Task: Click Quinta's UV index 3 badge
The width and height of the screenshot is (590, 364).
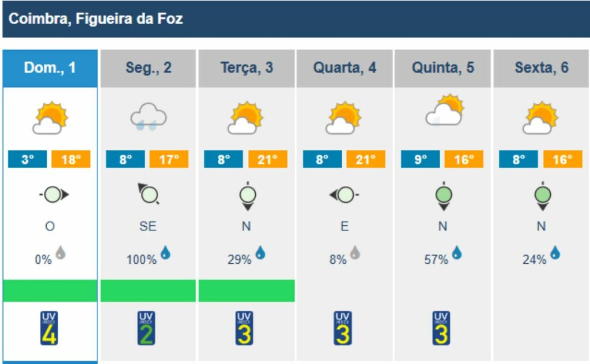Action: coord(441,328)
